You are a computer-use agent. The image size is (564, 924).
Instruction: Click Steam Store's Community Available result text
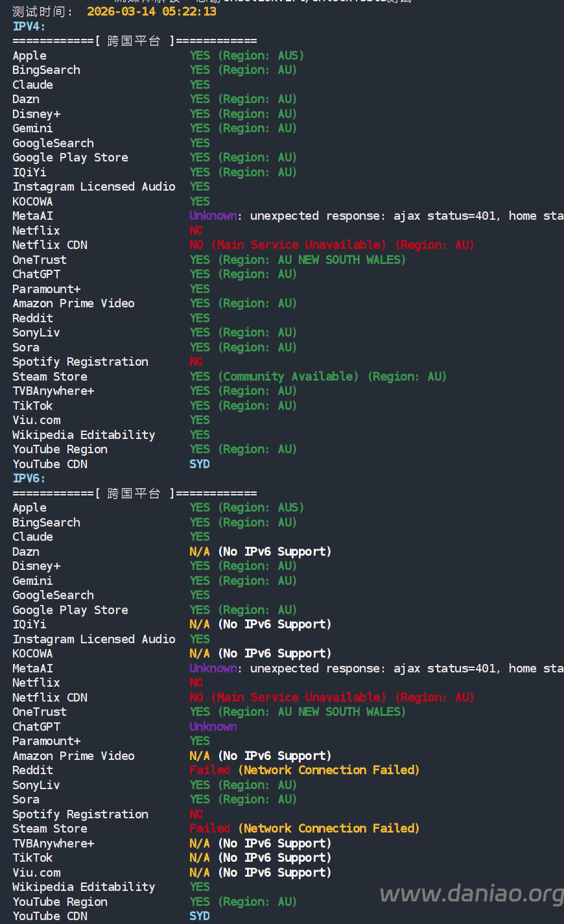pyautogui.click(x=288, y=377)
